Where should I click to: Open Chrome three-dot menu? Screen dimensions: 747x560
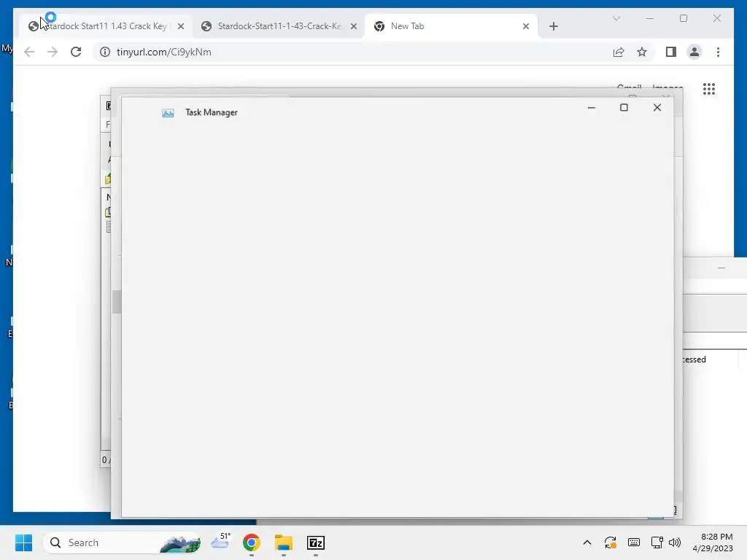tap(718, 52)
